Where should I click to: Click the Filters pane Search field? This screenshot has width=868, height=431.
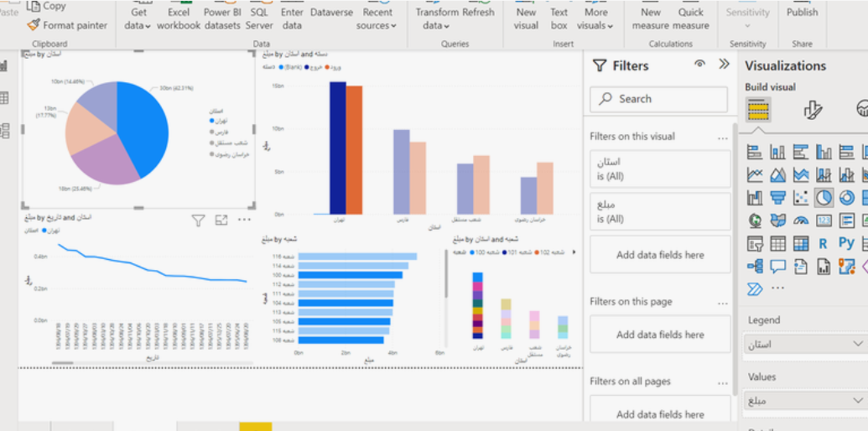[658, 99]
